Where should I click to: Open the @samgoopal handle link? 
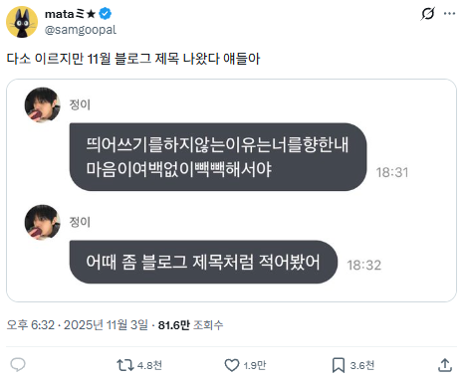pos(80,30)
